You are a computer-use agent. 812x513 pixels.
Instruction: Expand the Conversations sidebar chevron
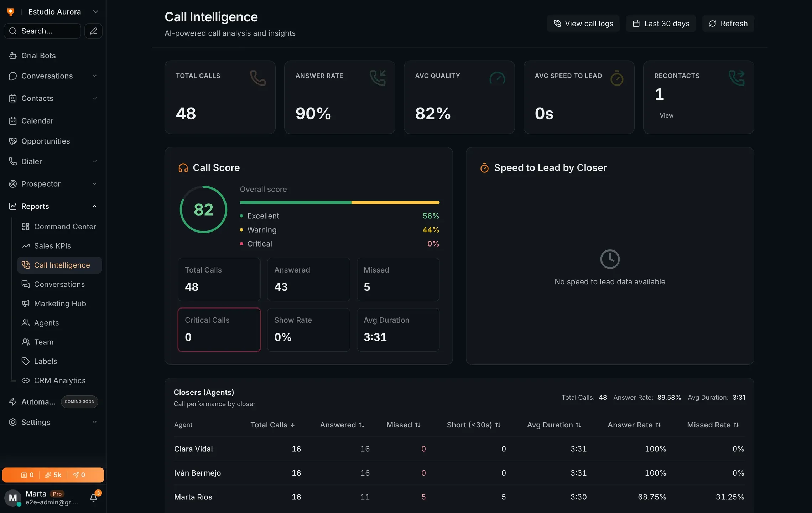pos(94,76)
